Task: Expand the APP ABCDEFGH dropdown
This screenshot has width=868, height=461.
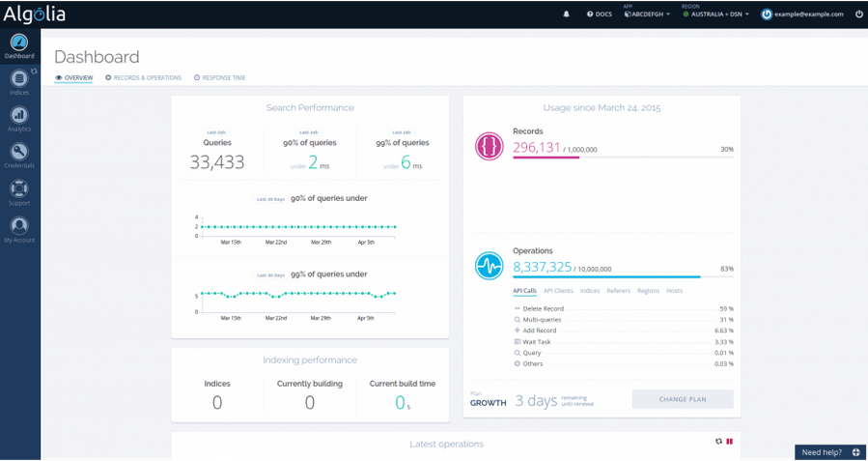Action: point(646,14)
